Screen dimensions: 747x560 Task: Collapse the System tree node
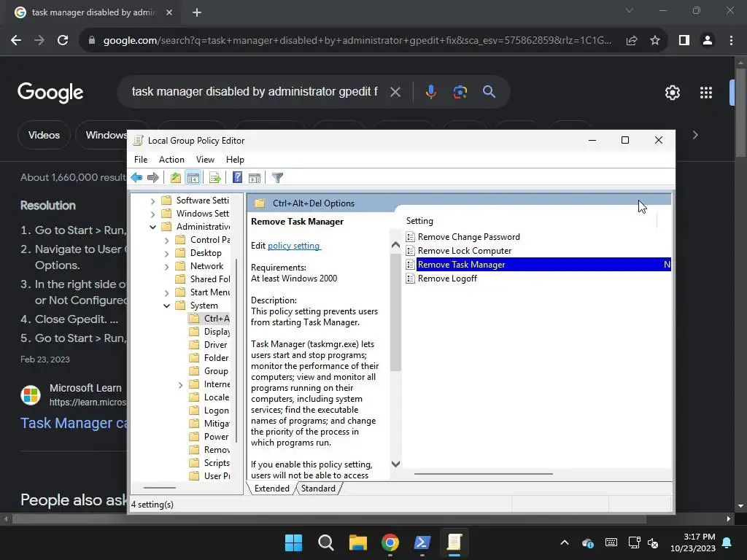pyautogui.click(x=166, y=306)
